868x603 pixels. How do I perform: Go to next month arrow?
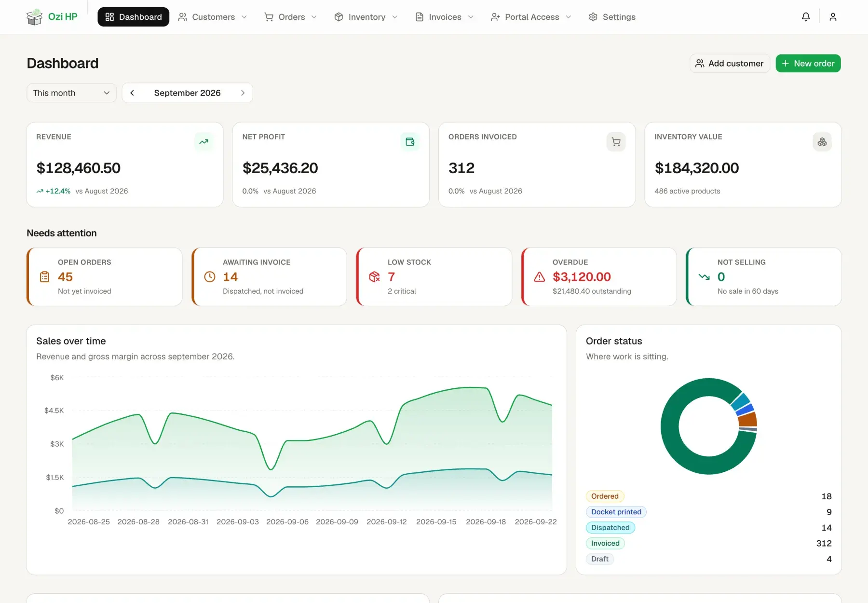tap(243, 93)
